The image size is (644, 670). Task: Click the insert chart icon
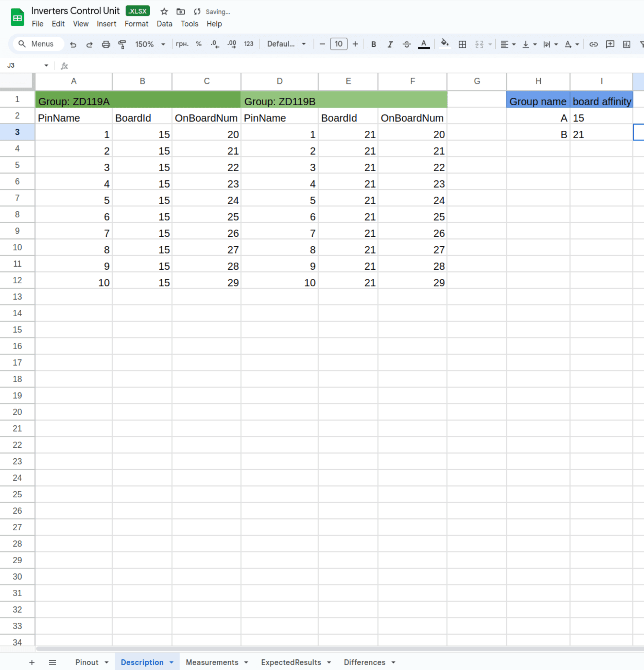[x=626, y=44]
